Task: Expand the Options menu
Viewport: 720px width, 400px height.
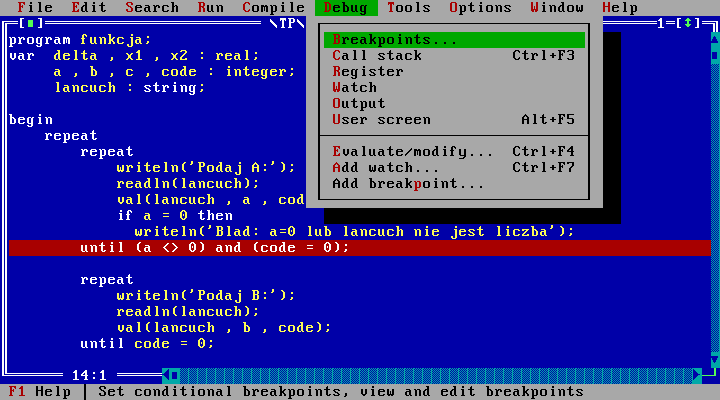Action: pyautogui.click(x=480, y=8)
